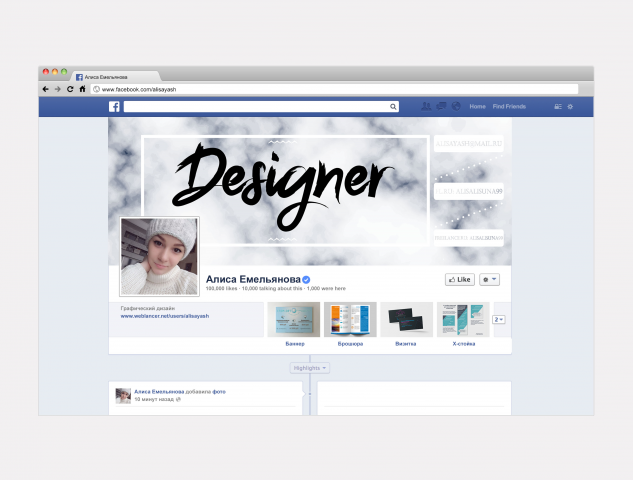Click the ALISAYASH@MAIL.RU cover label

pos(469,144)
